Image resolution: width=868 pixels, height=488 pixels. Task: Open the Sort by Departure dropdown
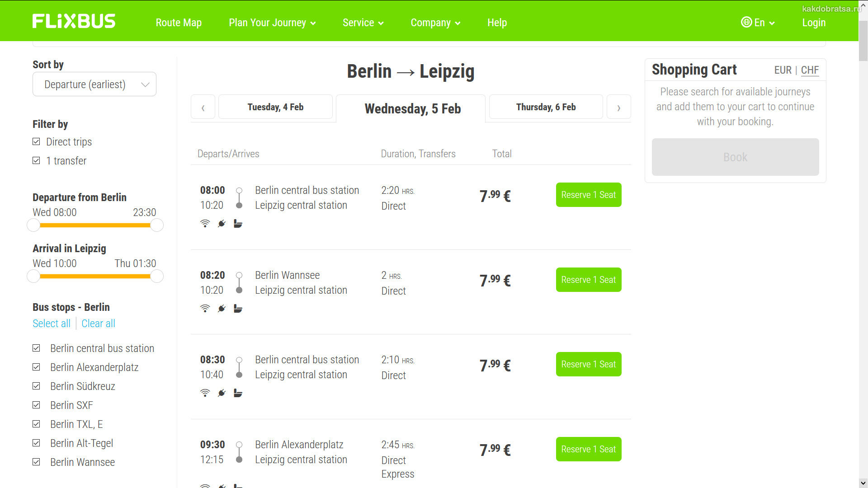pyautogui.click(x=94, y=84)
